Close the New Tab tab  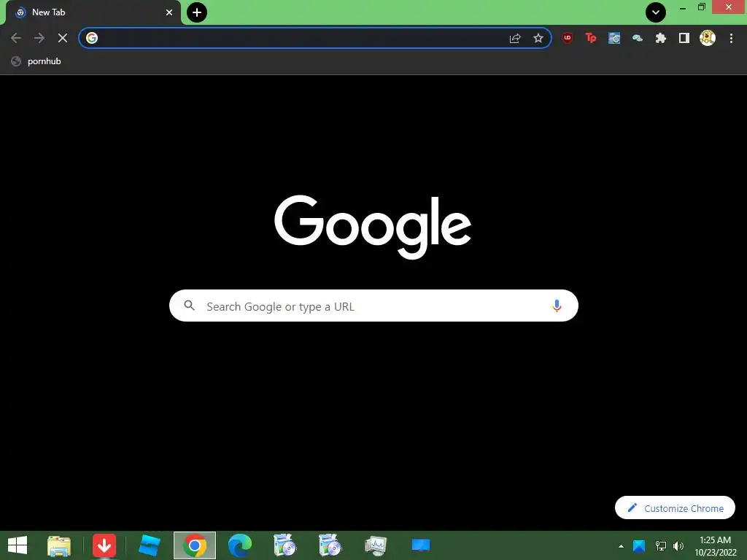click(169, 12)
